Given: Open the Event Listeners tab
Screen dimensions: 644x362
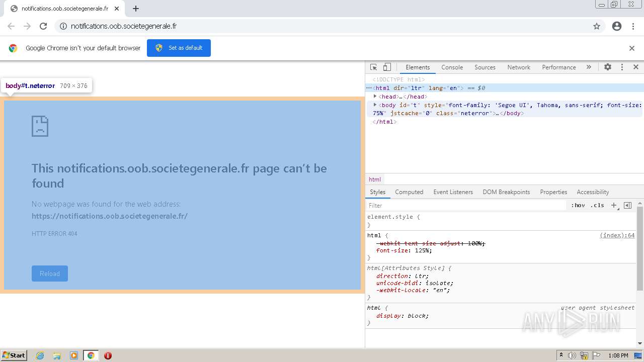Looking at the screenshot, I should coord(453,192).
